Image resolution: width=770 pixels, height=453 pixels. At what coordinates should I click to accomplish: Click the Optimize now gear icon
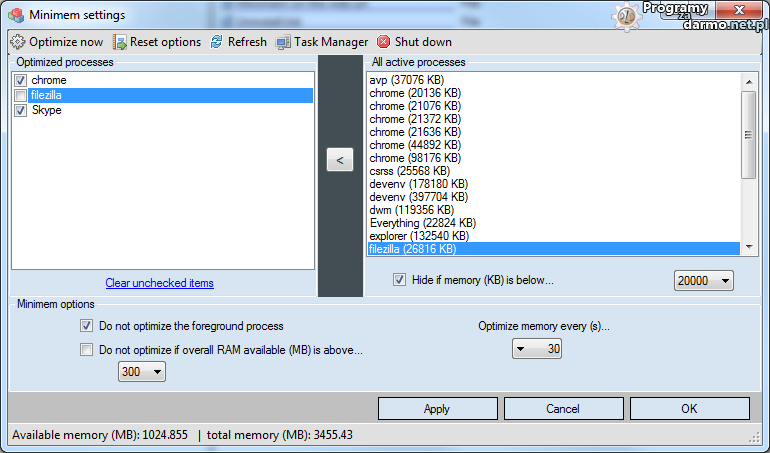coord(17,42)
